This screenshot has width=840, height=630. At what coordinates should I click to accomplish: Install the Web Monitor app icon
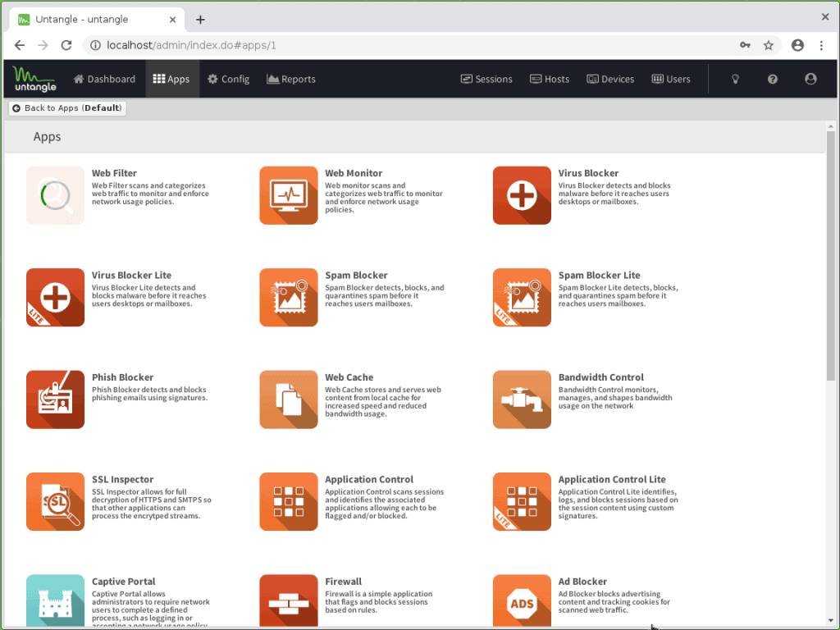pos(289,195)
